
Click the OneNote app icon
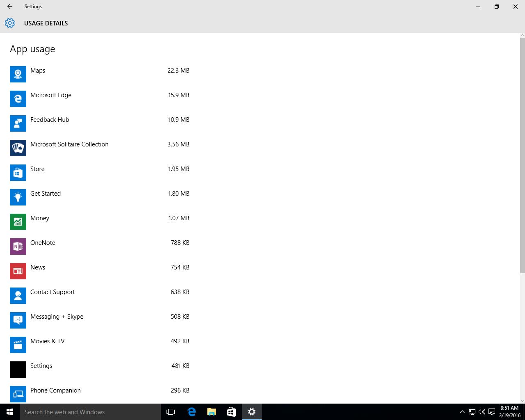click(18, 246)
